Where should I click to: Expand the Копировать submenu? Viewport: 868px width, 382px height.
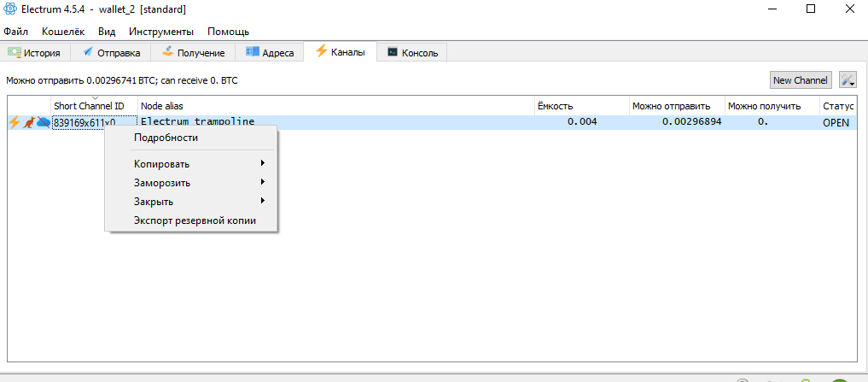coord(191,164)
